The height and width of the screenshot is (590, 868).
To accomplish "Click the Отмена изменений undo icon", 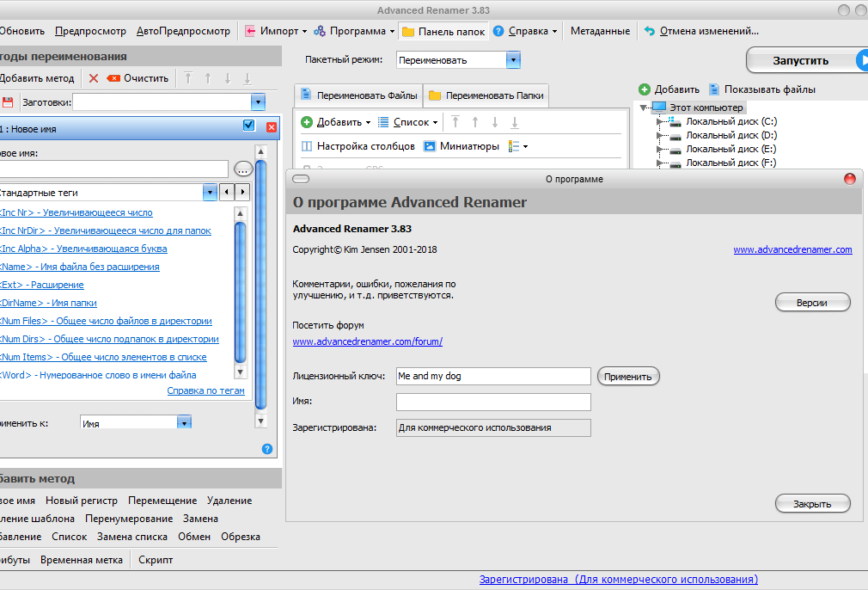I will [650, 31].
